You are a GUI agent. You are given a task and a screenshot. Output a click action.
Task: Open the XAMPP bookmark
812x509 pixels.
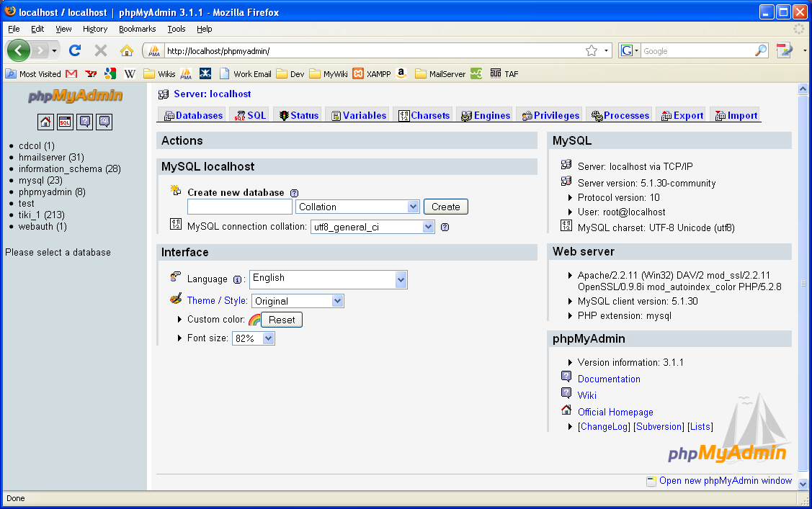372,74
